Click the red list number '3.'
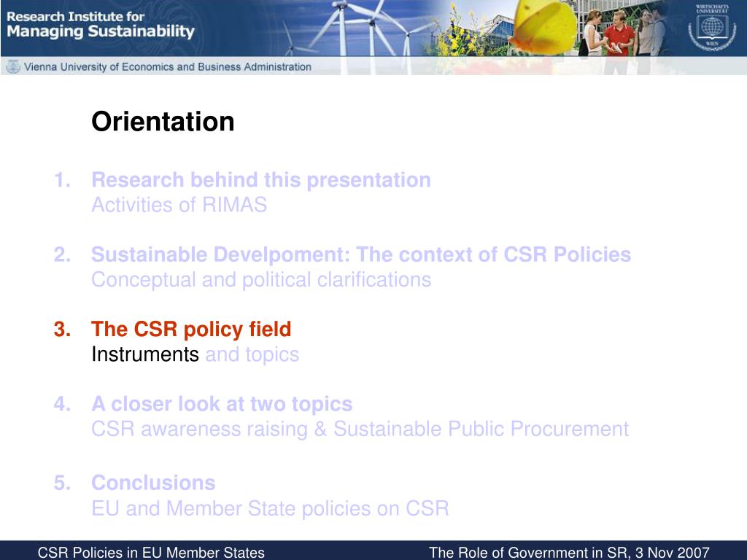The width and height of the screenshot is (747, 560). click(x=63, y=330)
